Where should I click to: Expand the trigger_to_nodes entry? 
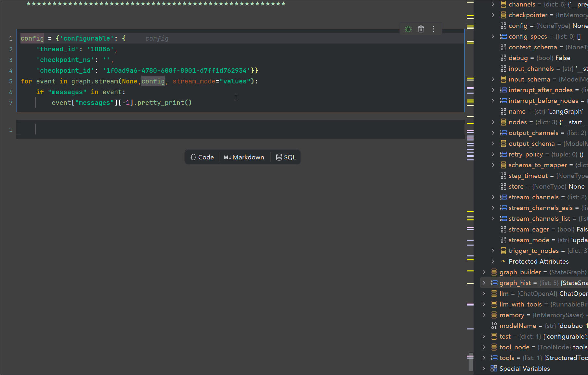(x=493, y=251)
